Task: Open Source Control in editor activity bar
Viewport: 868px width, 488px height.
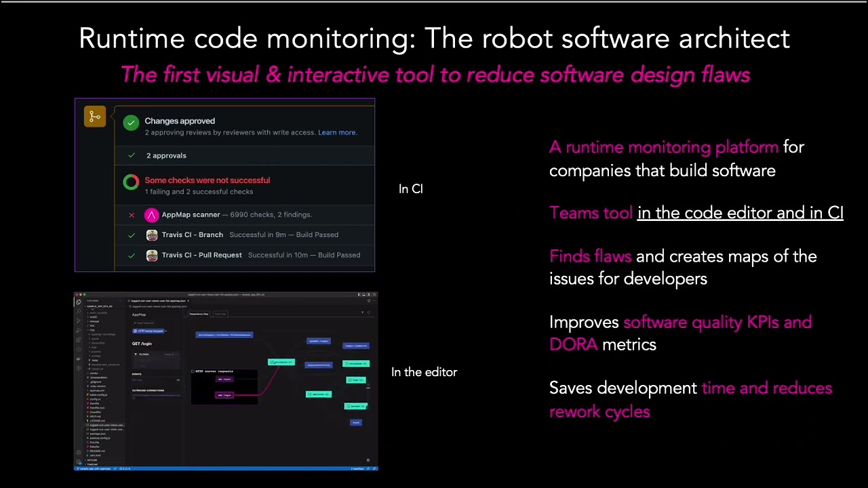Action: [x=79, y=321]
